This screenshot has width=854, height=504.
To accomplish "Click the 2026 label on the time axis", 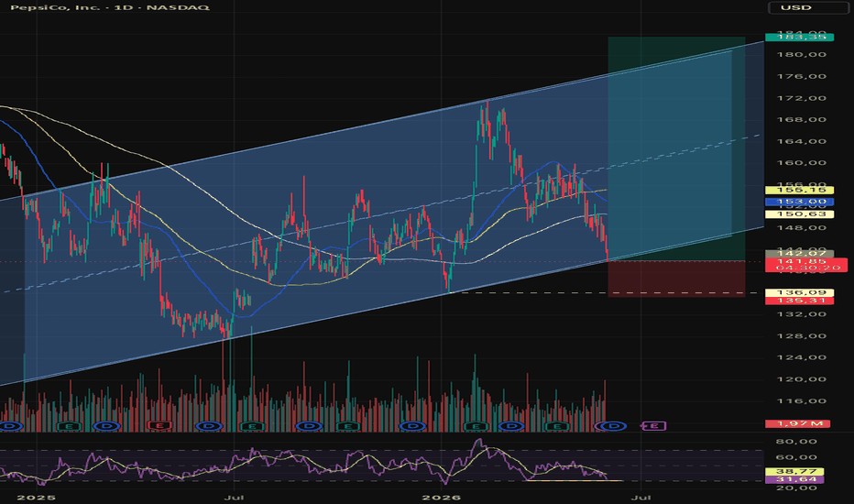I will click(442, 498).
